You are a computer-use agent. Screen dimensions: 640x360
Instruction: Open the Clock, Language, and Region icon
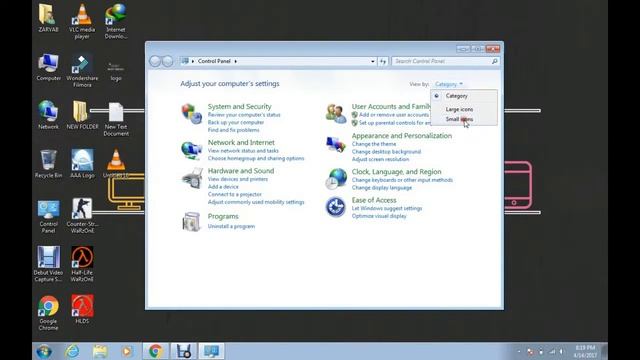[x=336, y=179]
